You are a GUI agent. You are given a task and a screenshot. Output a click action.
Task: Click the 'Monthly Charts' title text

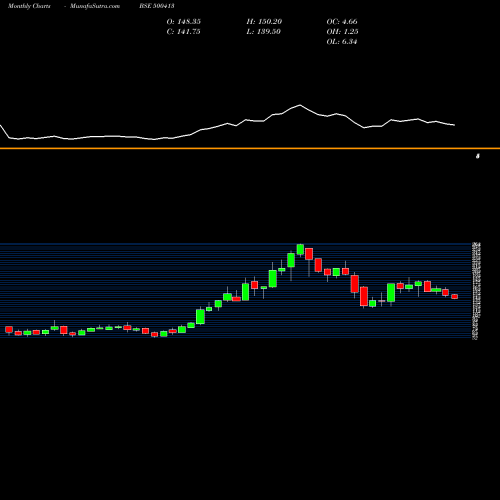29,6
